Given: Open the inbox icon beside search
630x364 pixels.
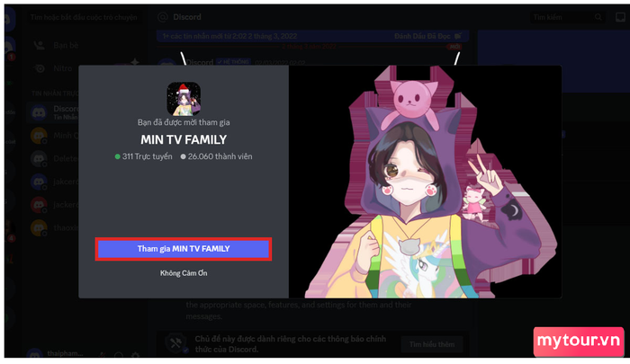Looking at the screenshot, I should (620, 17).
